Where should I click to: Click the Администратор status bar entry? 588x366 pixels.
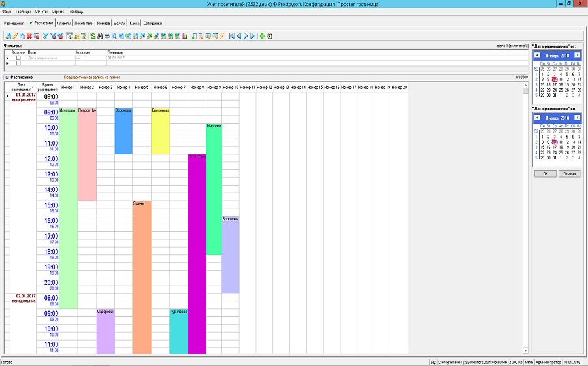(548, 363)
